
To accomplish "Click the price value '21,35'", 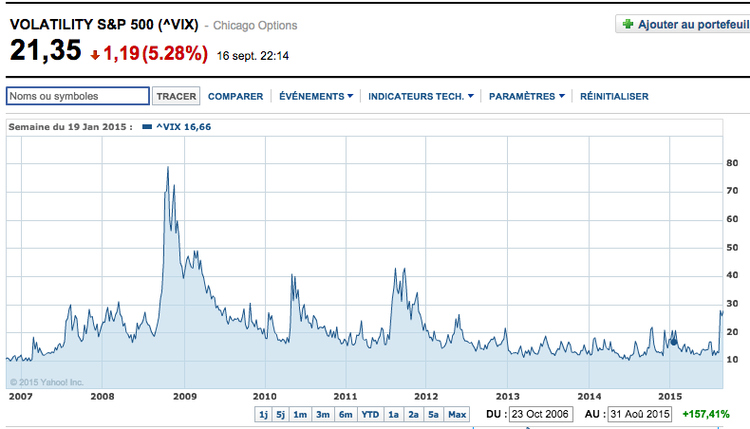I will 46,51.
